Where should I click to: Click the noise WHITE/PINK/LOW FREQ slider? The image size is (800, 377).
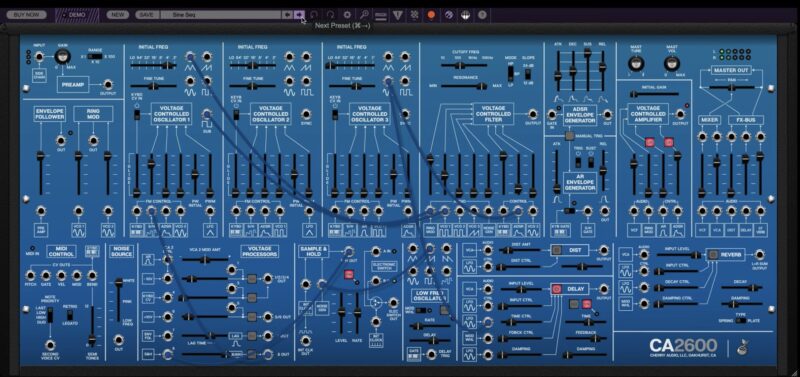pos(118,301)
